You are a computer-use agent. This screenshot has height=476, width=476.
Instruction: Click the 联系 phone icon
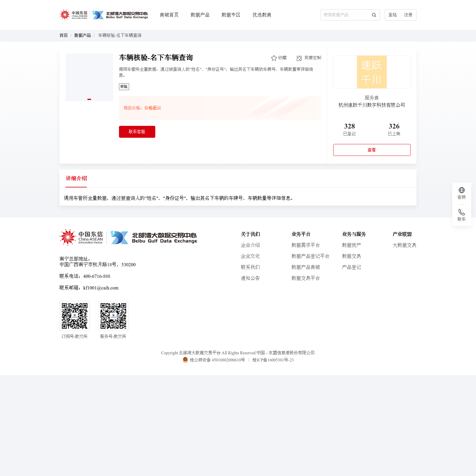pos(462,212)
